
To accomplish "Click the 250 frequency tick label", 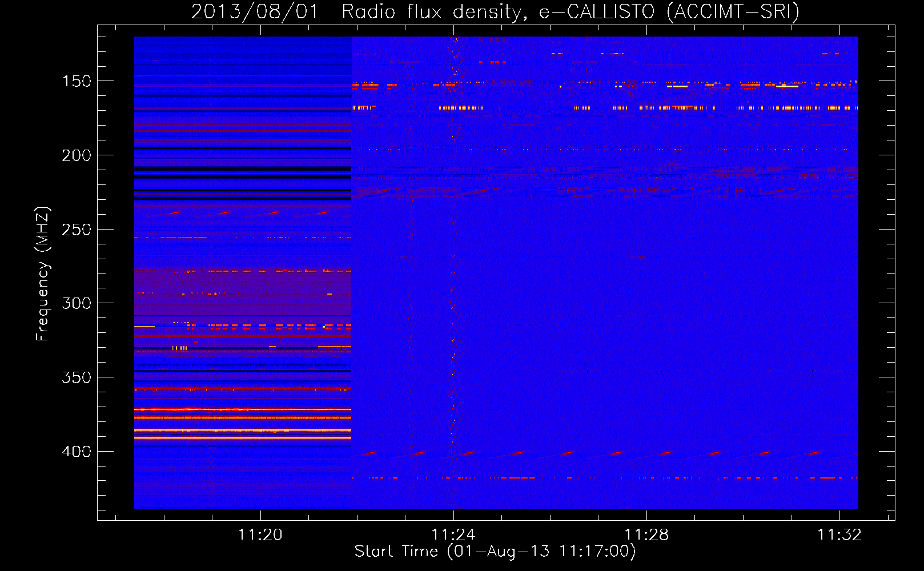I will click(77, 230).
